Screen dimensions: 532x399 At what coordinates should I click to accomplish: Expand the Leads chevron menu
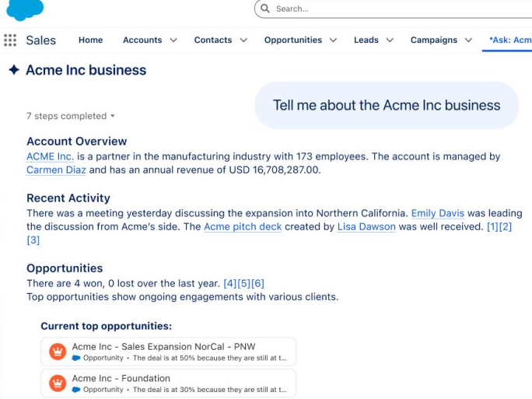coord(390,40)
